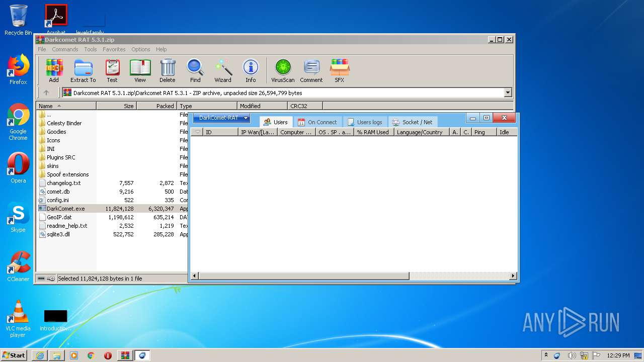Click the Add toolbar icon in WinRAR

[54, 70]
